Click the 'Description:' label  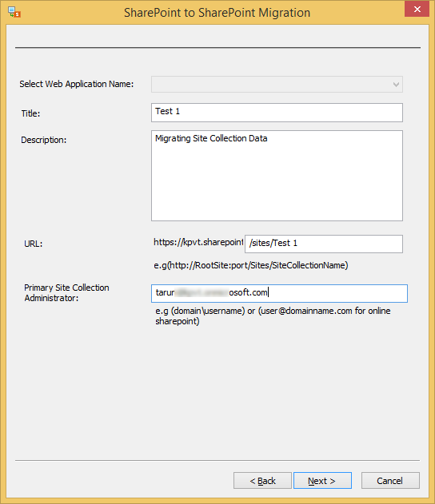pos(44,140)
